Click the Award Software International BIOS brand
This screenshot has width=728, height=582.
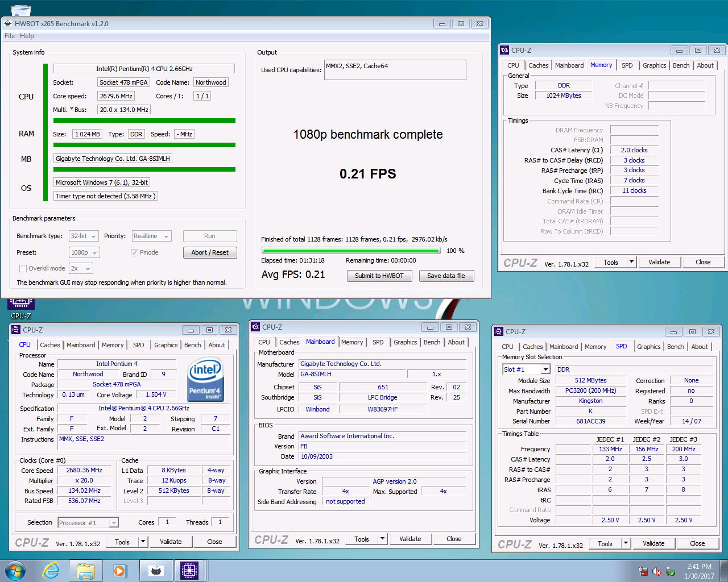[x=383, y=436]
